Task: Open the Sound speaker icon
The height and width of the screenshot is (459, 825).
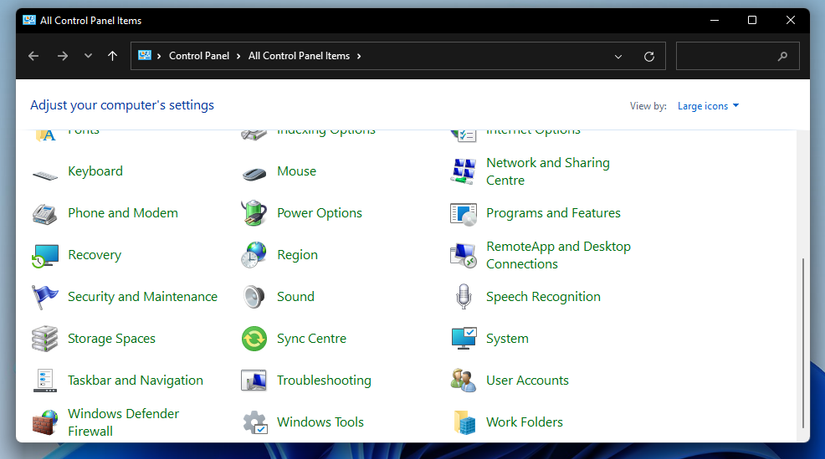Action: click(x=254, y=297)
